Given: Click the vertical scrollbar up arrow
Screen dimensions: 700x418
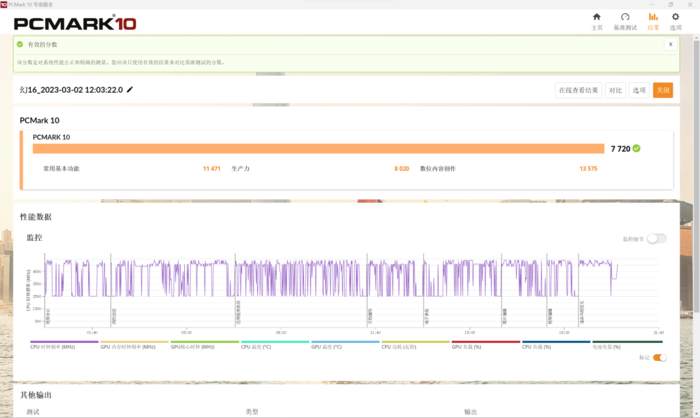Looking at the screenshot, I should pyautogui.click(x=696, y=38).
